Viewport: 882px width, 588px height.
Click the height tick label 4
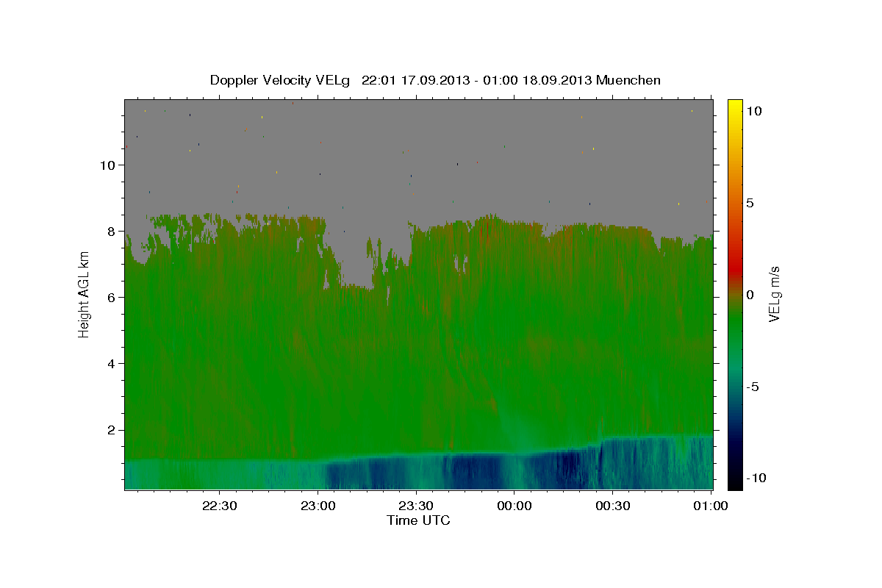tap(112, 363)
